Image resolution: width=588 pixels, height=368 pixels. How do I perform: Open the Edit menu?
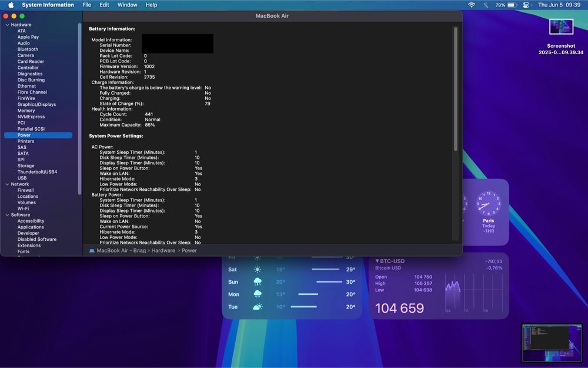point(104,5)
